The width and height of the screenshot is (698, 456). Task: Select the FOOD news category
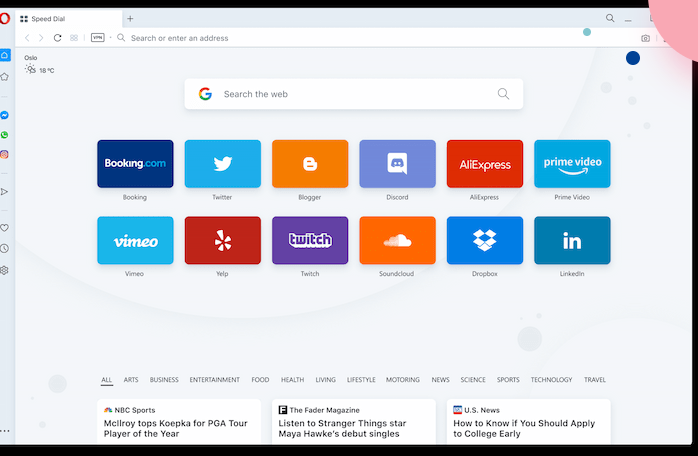(260, 380)
